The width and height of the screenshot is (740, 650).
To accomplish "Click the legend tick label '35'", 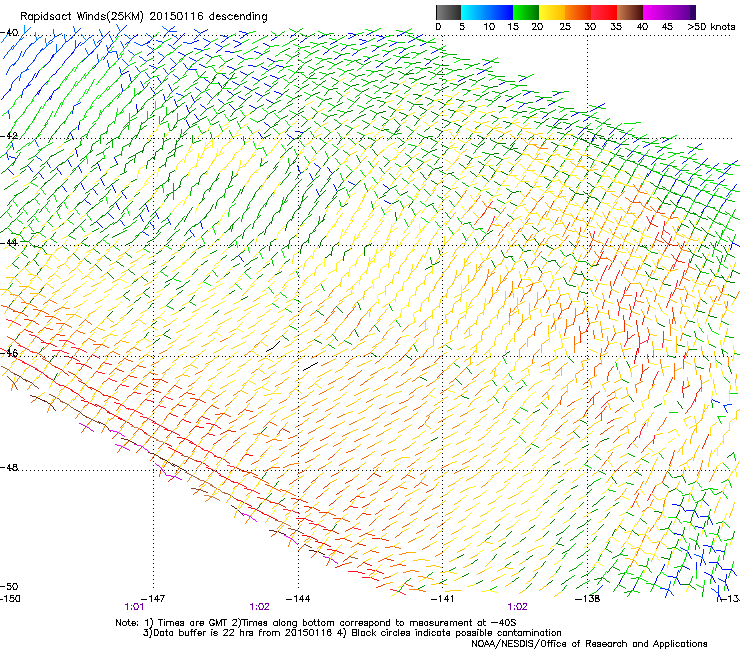I will pyautogui.click(x=616, y=27).
